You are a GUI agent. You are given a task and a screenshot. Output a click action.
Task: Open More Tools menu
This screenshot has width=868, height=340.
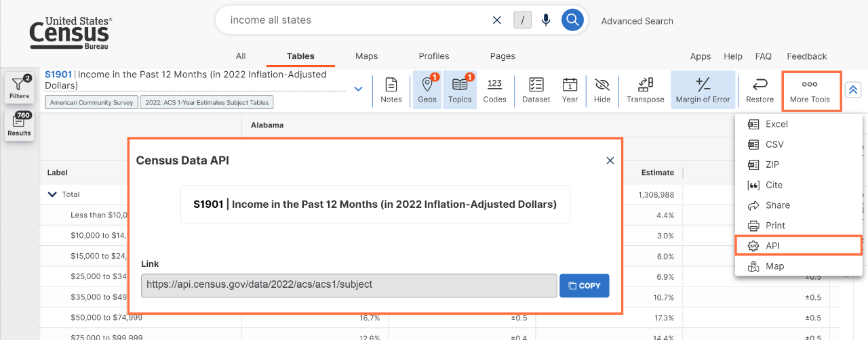pos(811,91)
